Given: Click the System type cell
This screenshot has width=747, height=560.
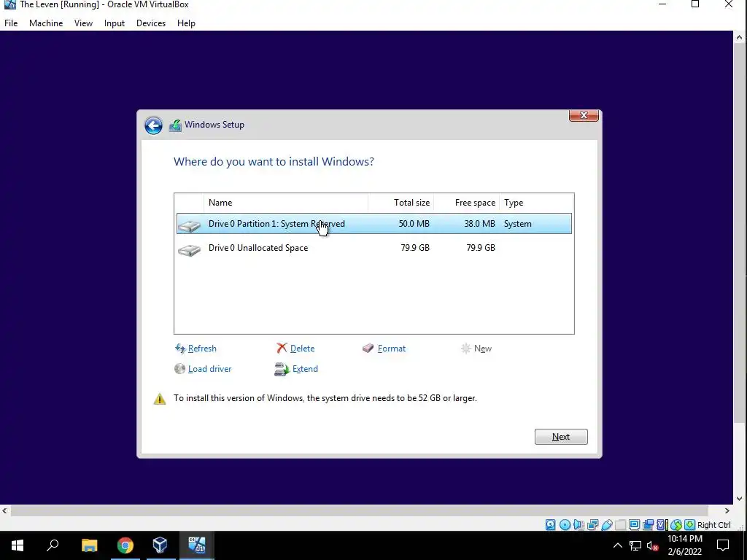Looking at the screenshot, I should pyautogui.click(x=518, y=224).
